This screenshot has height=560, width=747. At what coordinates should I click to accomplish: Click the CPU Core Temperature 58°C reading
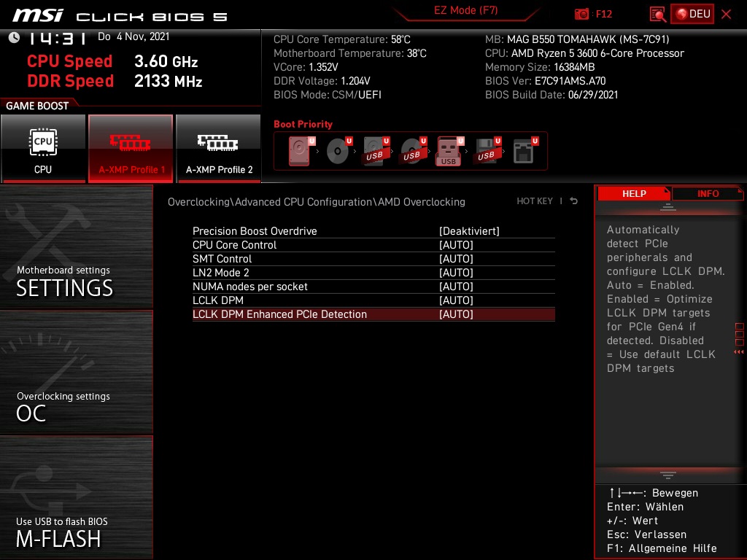[x=341, y=39]
